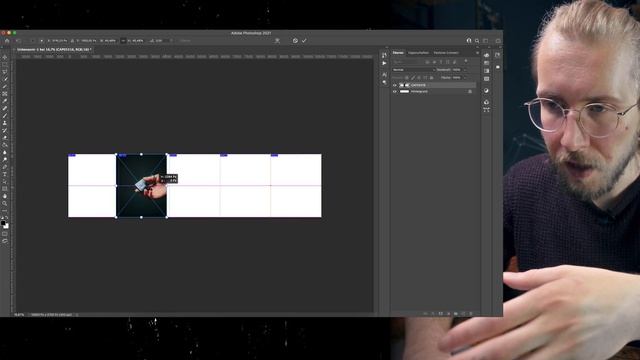Select the Gradient tool
The height and width of the screenshot is (360, 640).
[5, 145]
